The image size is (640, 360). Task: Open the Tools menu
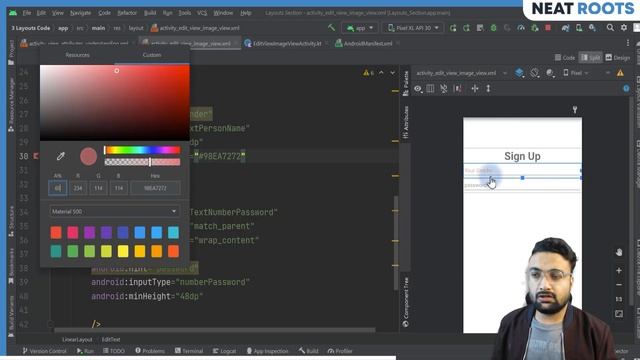tap(184, 13)
